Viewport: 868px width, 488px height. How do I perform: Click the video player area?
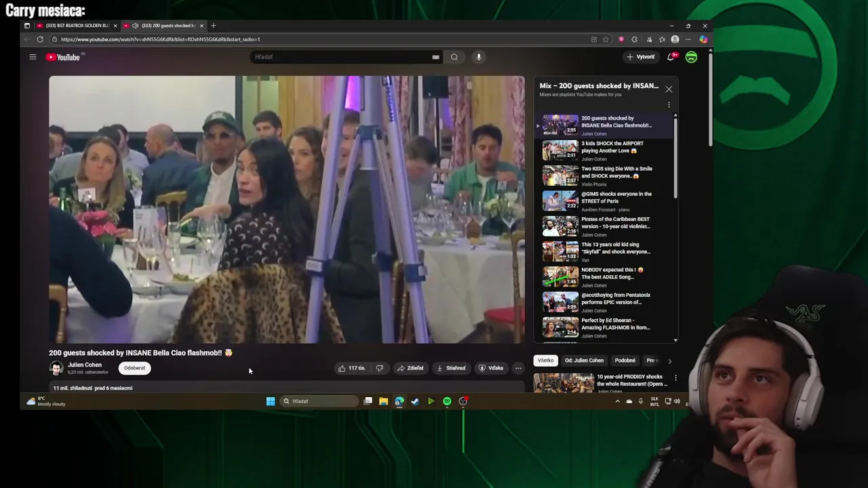(287, 209)
